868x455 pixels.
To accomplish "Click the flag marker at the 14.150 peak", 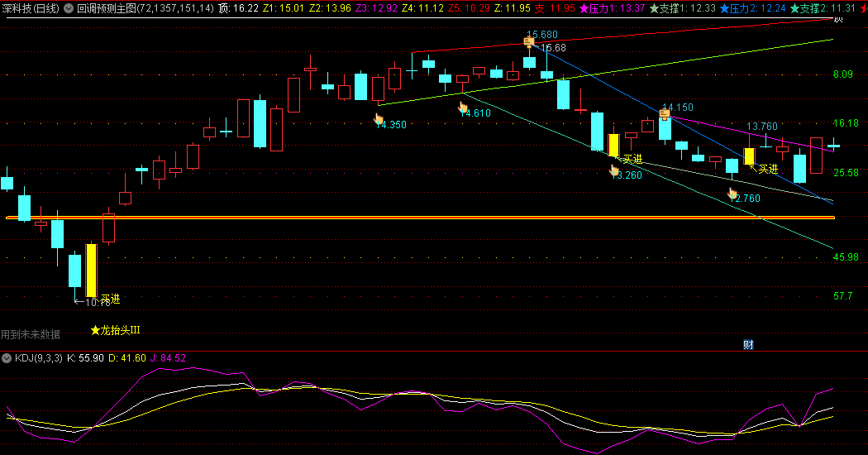I will tap(665, 114).
